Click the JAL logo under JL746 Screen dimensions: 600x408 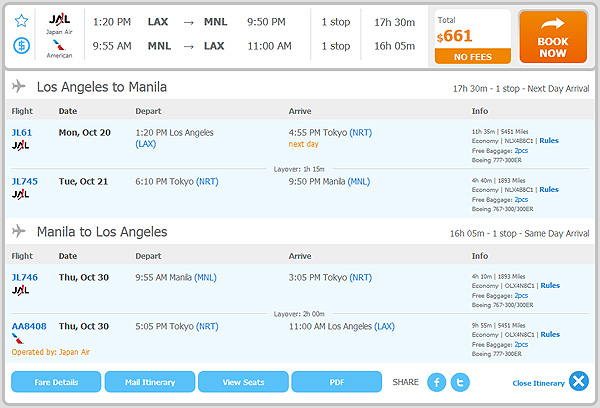(x=20, y=290)
